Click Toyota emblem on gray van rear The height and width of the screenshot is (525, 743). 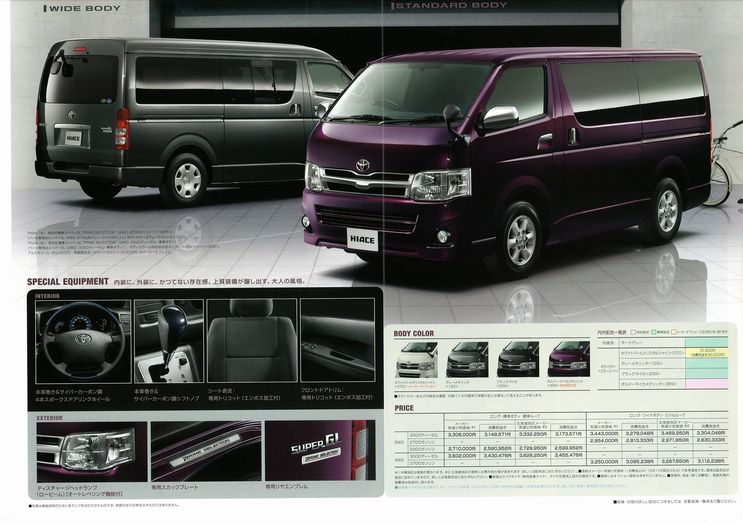pyautogui.click(x=72, y=115)
